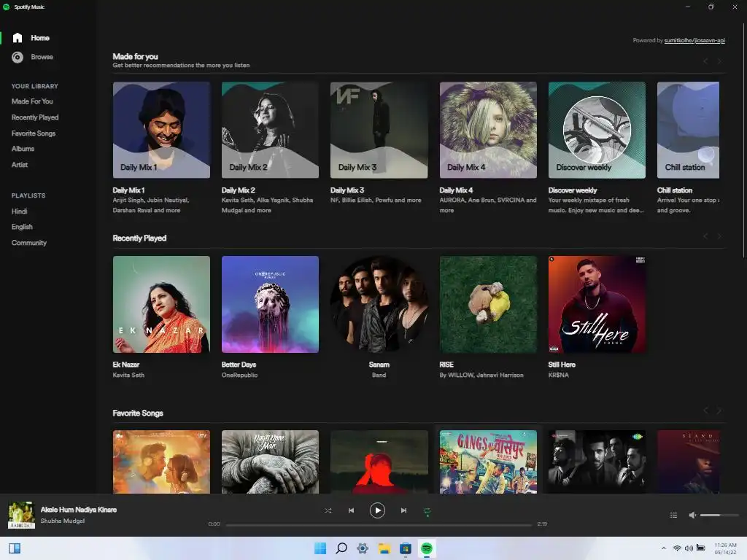Show next Recently Played items
This screenshot has height=560, width=747.
click(x=719, y=236)
